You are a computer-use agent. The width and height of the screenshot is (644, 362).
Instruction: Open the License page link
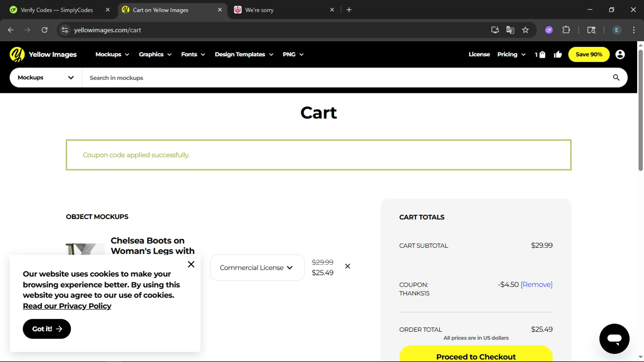coord(479,55)
